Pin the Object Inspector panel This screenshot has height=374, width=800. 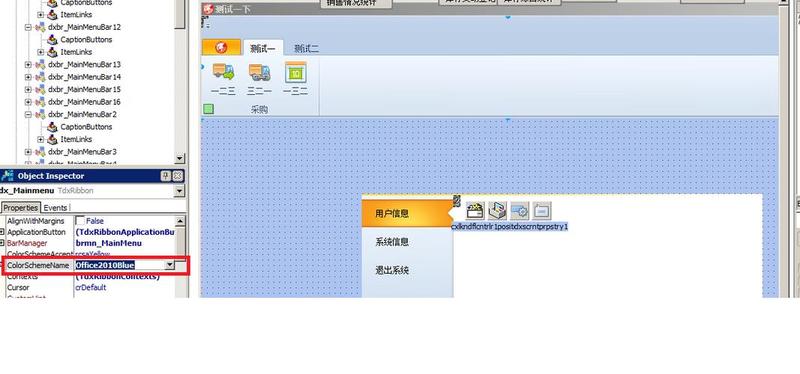point(166,176)
